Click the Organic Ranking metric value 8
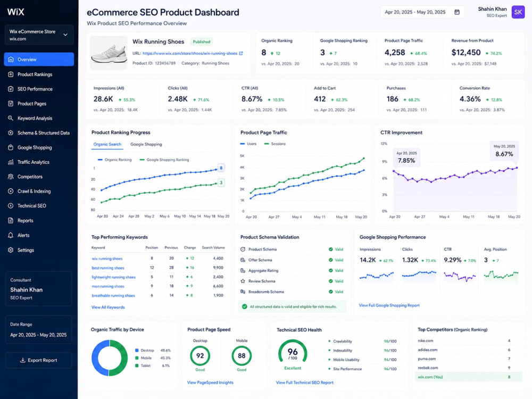This screenshot has width=532, height=399. pos(264,53)
